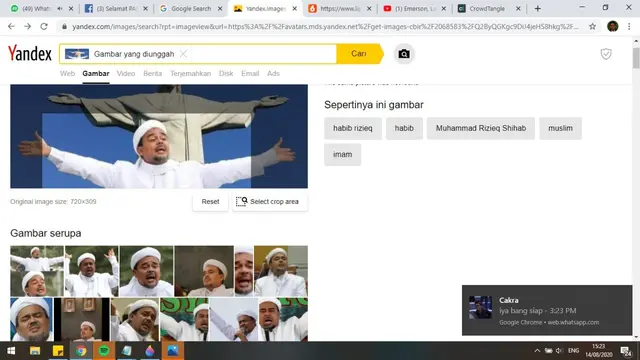Image resolution: width=640 pixels, height=360 pixels.
Task: Open the Email tab
Action: pyautogui.click(x=250, y=73)
